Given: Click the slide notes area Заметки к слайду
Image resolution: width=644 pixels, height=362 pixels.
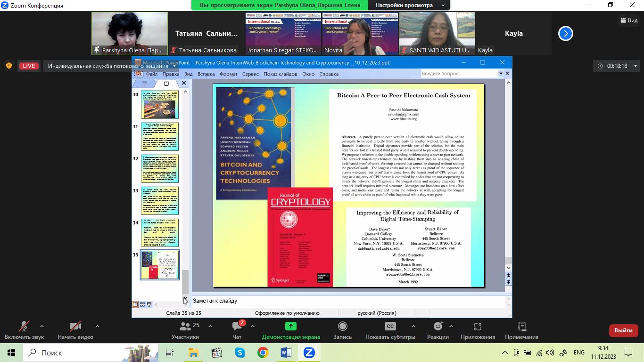Looking at the screenshot, I should (x=349, y=301).
